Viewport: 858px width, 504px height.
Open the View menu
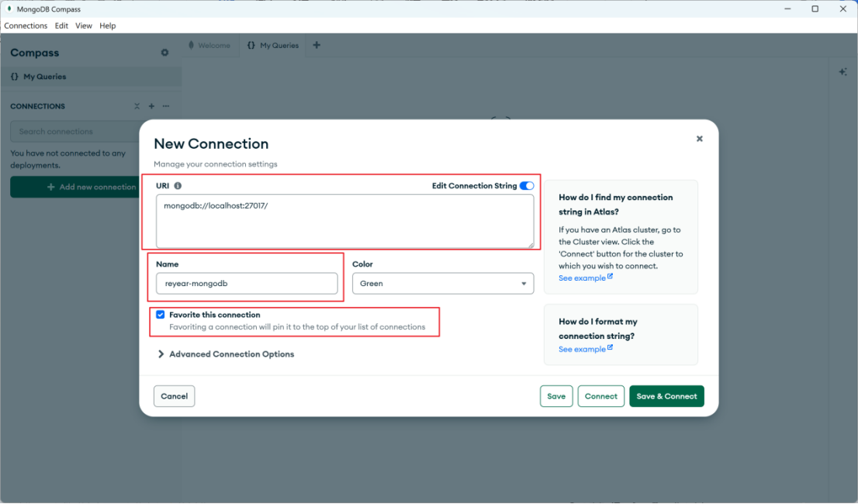pos(84,26)
